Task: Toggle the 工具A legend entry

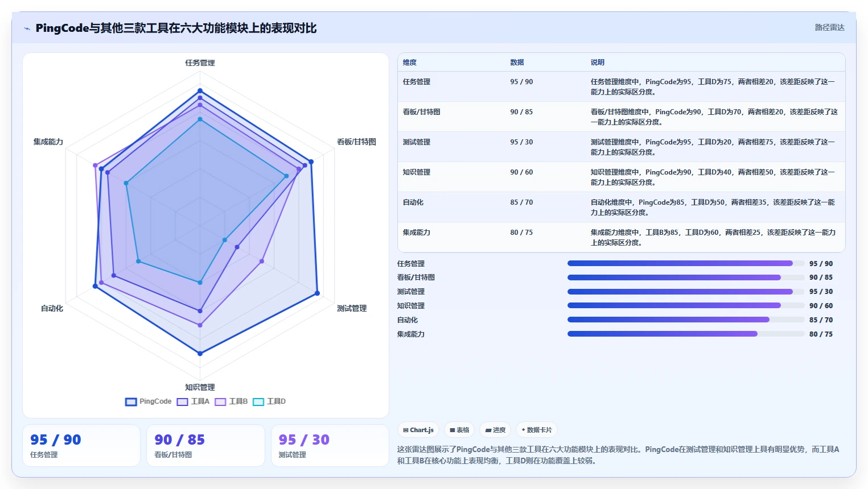Action: click(193, 401)
